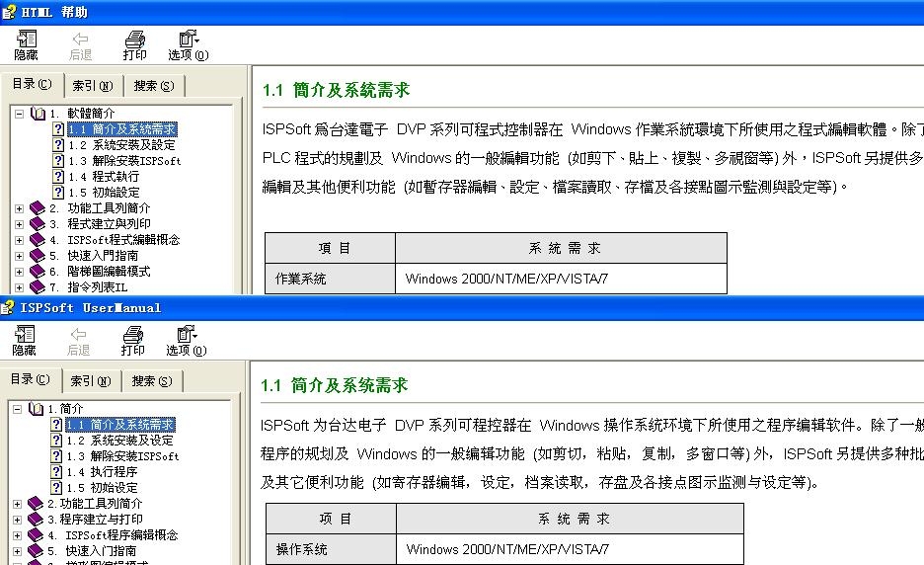Click book icon beside 6. 階梯圖編輯模式
This screenshot has height=565, width=924.
point(38,272)
